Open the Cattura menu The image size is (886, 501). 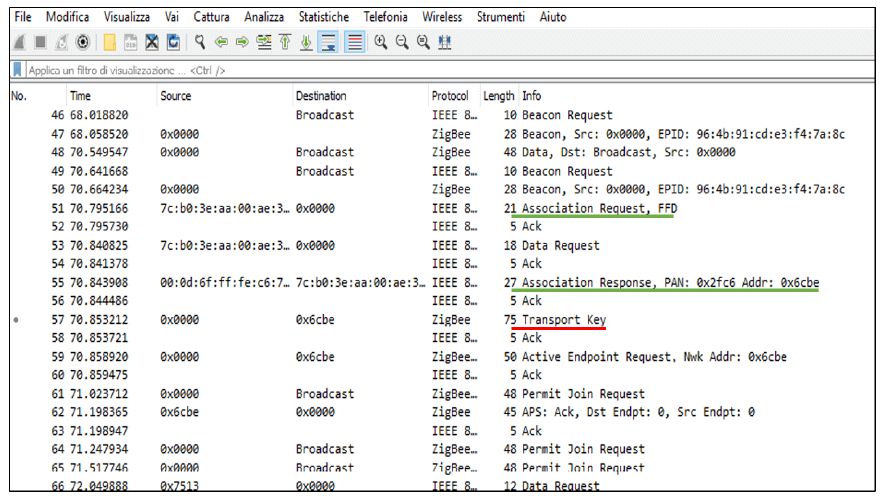[x=211, y=17]
